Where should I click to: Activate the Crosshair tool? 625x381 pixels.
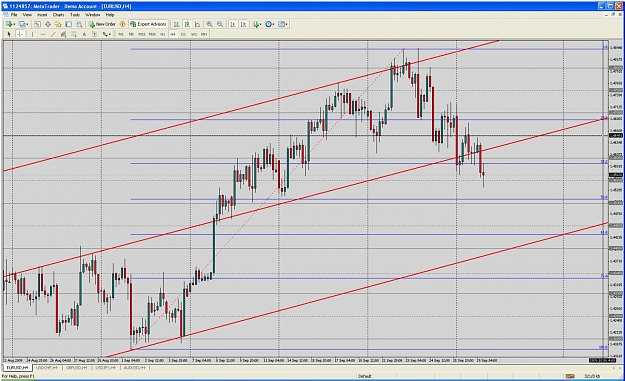[20, 34]
